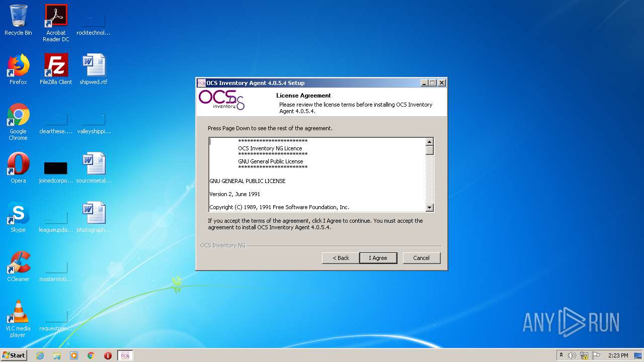This screenshot has width=644, height=362.
Task: Cancel the OCS Inventory setup
Action: pos(422,258)
